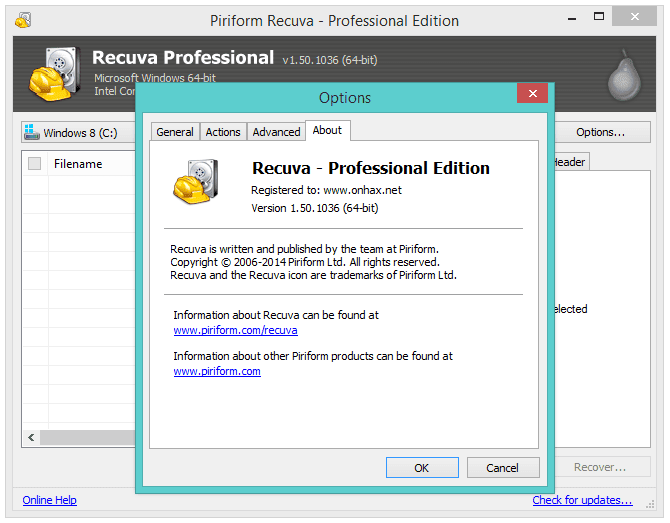This screenshot has width=670, height=523.
Task: Click the horizontal scrollbar left arrow
Action: tap(31, 437)
